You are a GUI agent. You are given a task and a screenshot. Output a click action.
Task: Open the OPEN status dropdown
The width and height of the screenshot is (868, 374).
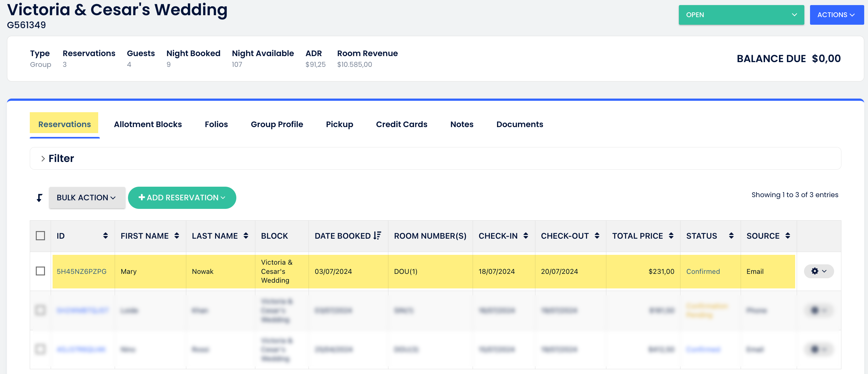tap(741, 15)
